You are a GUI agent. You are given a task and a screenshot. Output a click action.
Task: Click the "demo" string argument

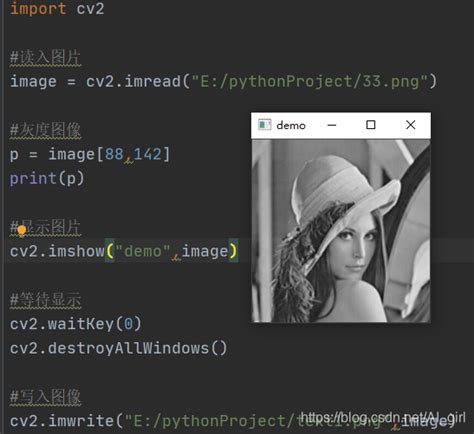(x=143, y=251)
